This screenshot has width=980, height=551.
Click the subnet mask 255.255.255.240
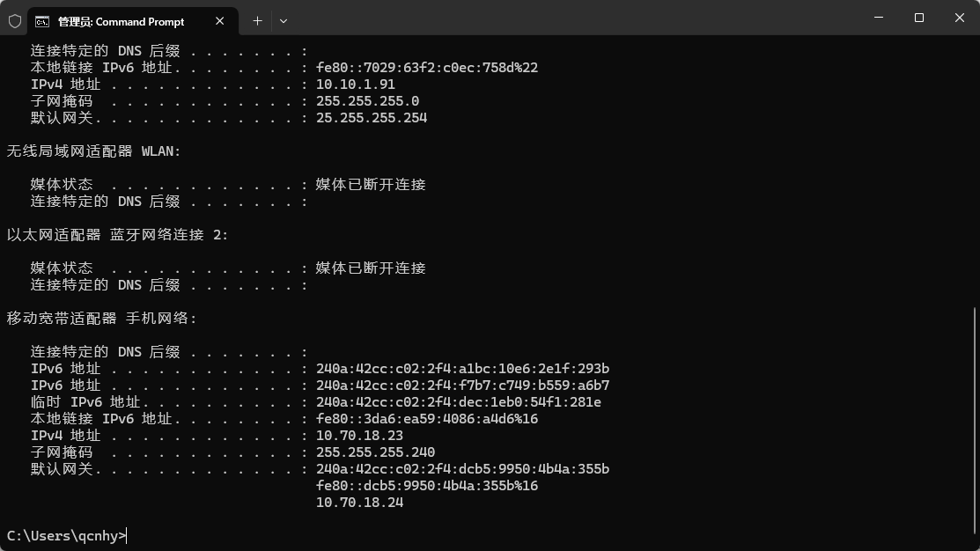pyautogui.click(x=375, y=452)
